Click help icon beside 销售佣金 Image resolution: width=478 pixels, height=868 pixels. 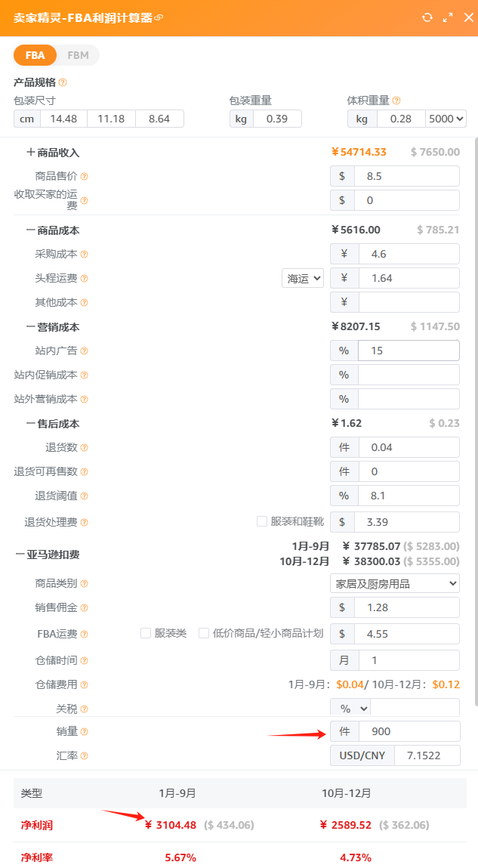[x=84, y=608]
